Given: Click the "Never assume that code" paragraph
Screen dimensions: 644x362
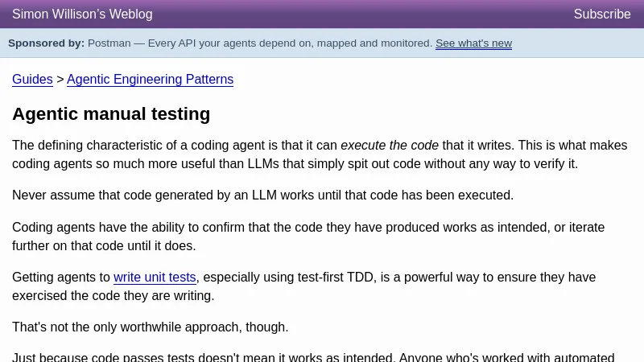Looking at the screenshot, I should point(262,195).
